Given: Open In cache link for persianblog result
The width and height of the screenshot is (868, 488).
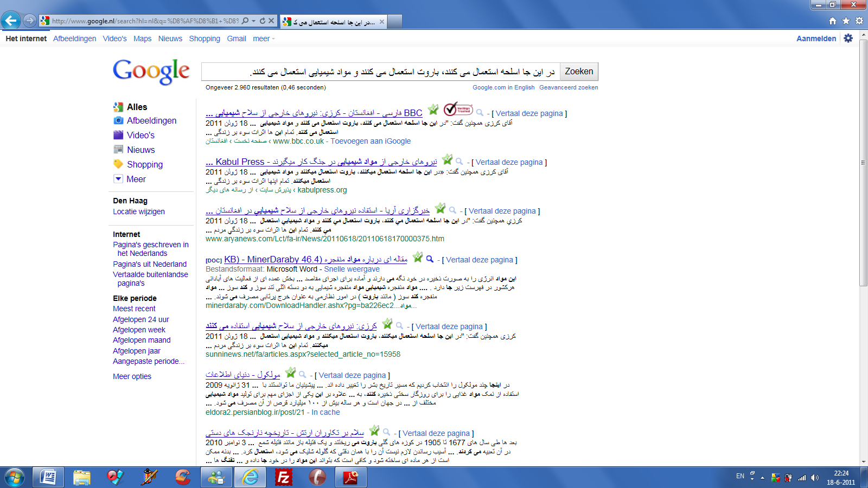Looking at the screenshot, I should click(325, 412).
